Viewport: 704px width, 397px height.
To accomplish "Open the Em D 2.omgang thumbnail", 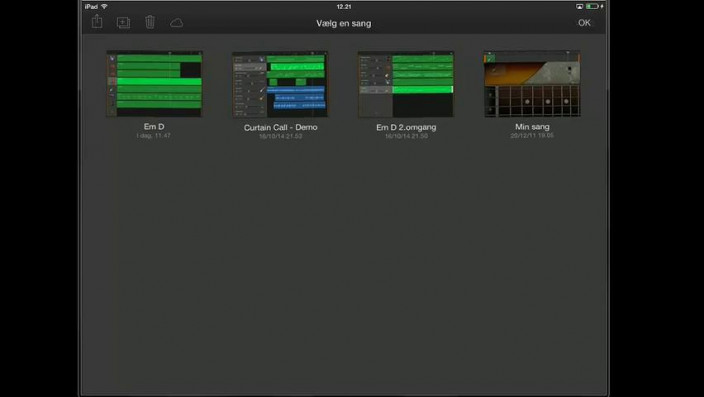I will click(406, 84).
